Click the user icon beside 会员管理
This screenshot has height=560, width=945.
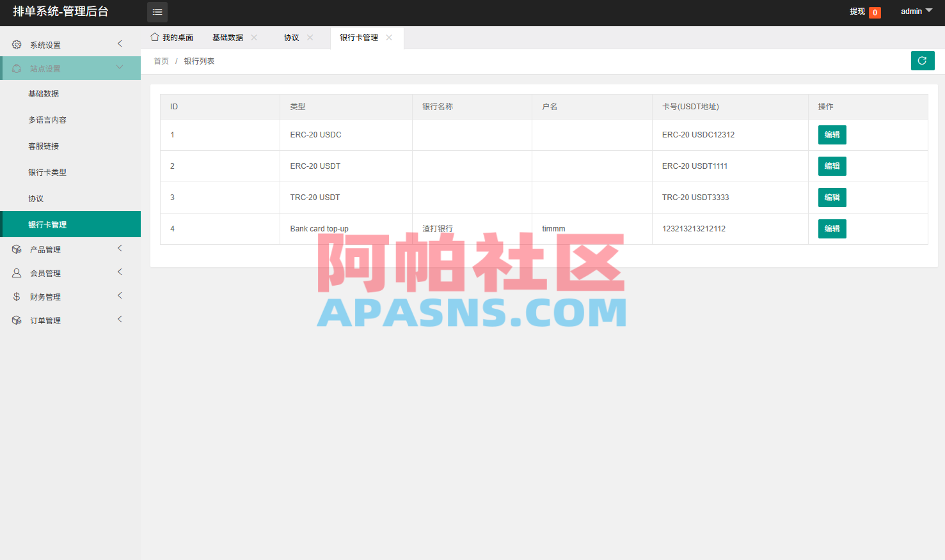[x=17, y=273]
